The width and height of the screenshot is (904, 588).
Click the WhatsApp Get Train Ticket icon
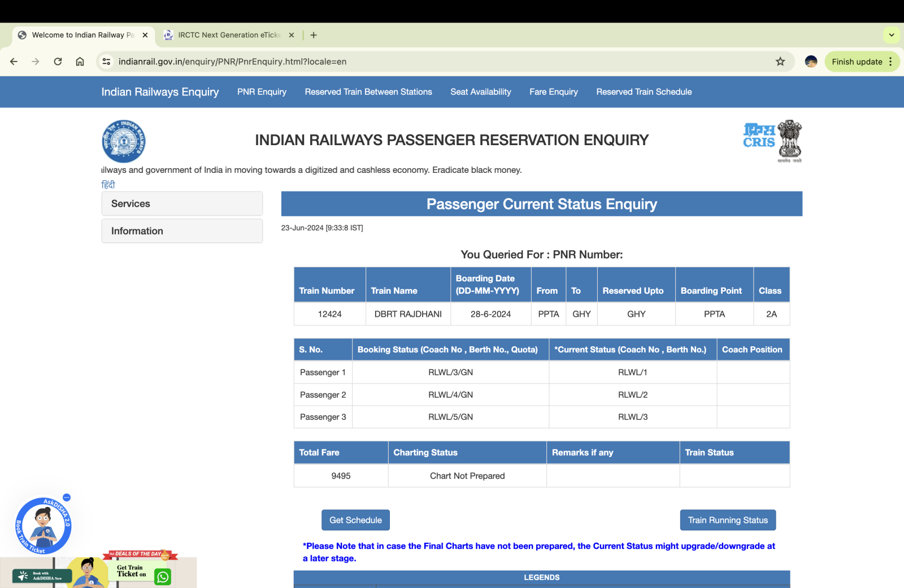[163, 577]
